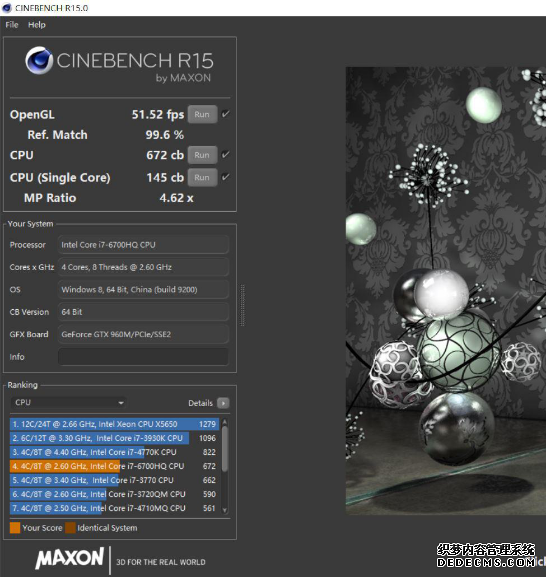Click the 51.52 fps OpenGL score
Screen dimensions: 546x577
point(158,114)
